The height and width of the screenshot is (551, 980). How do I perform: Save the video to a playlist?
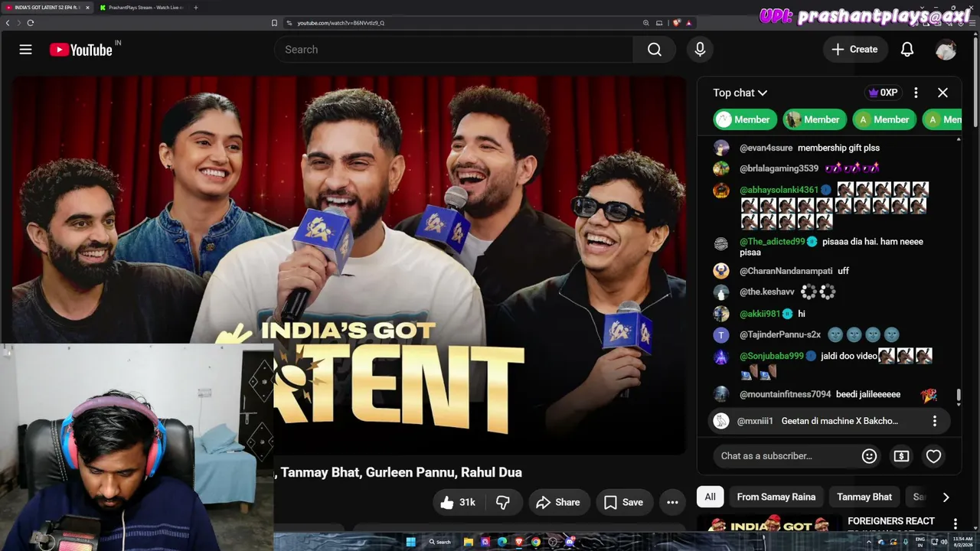(624, 502)
